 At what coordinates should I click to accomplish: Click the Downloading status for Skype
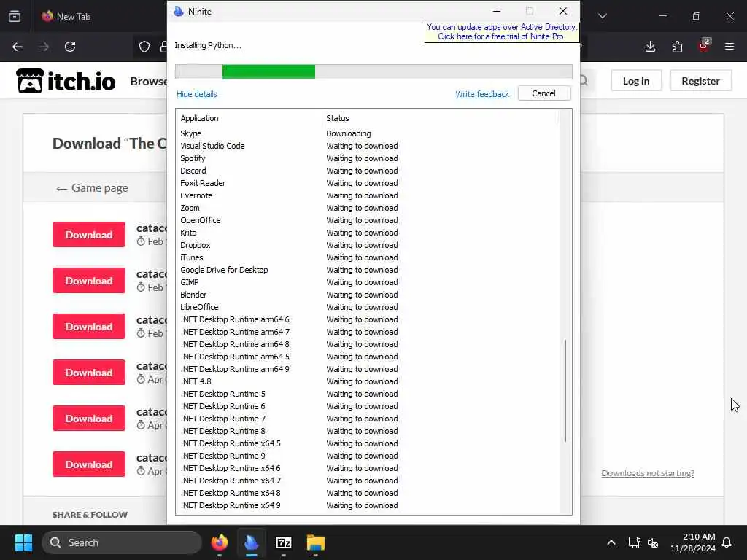point(348,133)
